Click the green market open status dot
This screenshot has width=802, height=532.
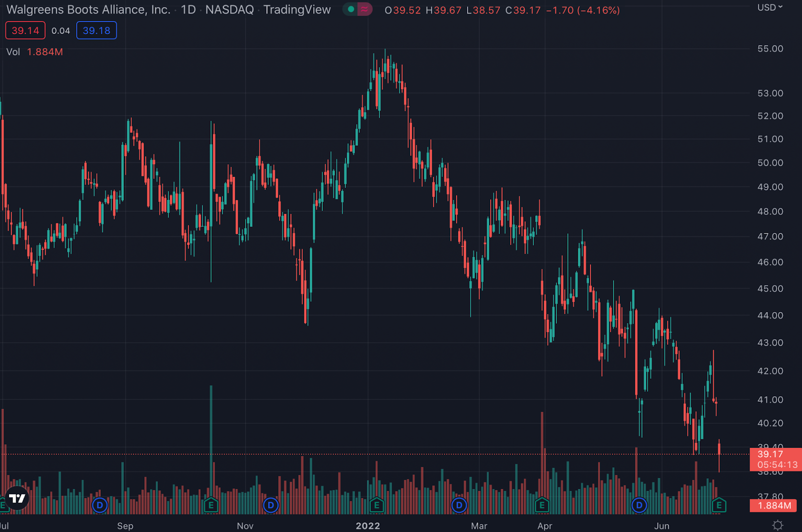click(351, 9)
